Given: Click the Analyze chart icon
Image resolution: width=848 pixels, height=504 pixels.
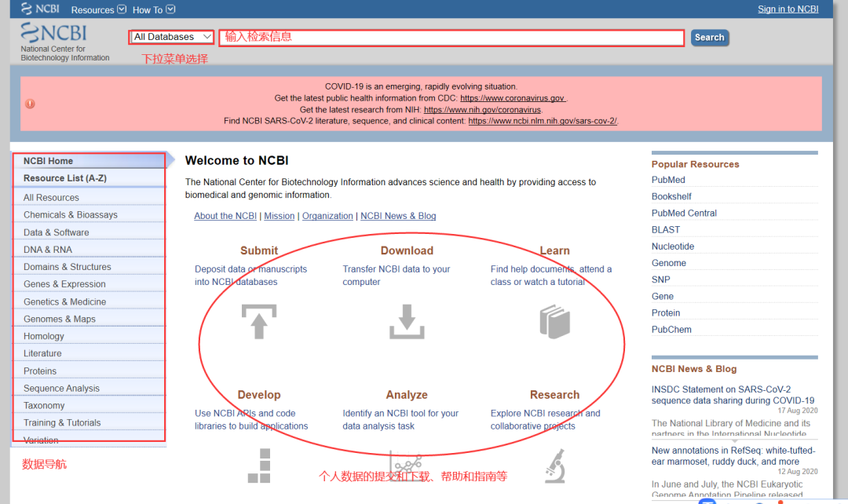Looking at the screenshot, I should click(x=406, y=465).
